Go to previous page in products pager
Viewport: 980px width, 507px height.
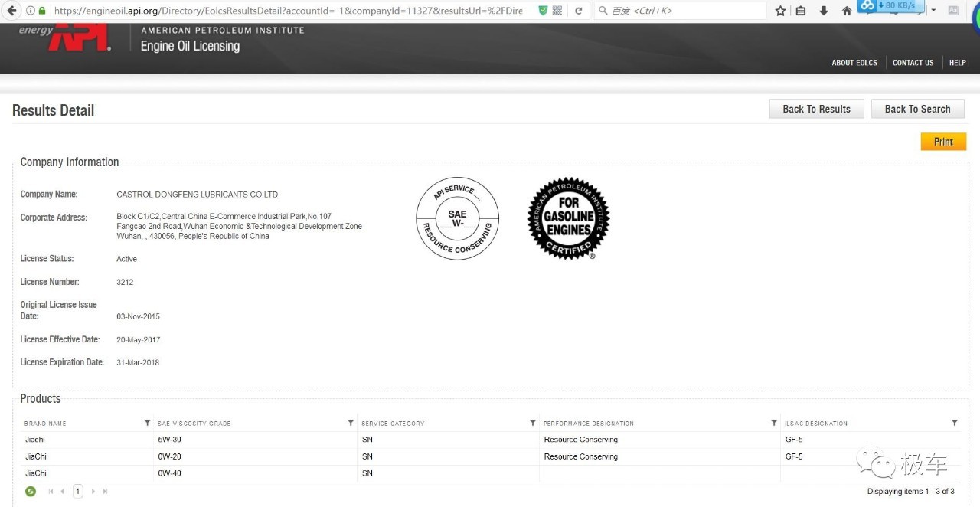(63, 492)
